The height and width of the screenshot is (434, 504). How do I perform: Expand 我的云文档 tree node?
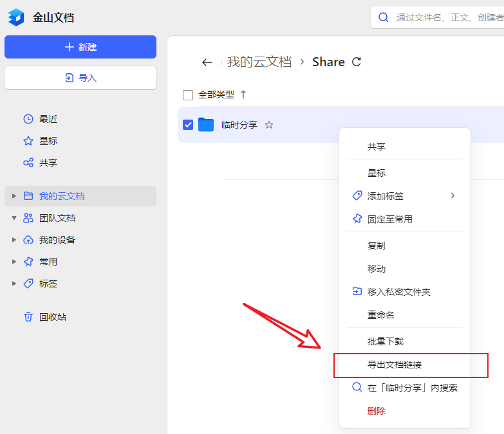coord(14,196)
